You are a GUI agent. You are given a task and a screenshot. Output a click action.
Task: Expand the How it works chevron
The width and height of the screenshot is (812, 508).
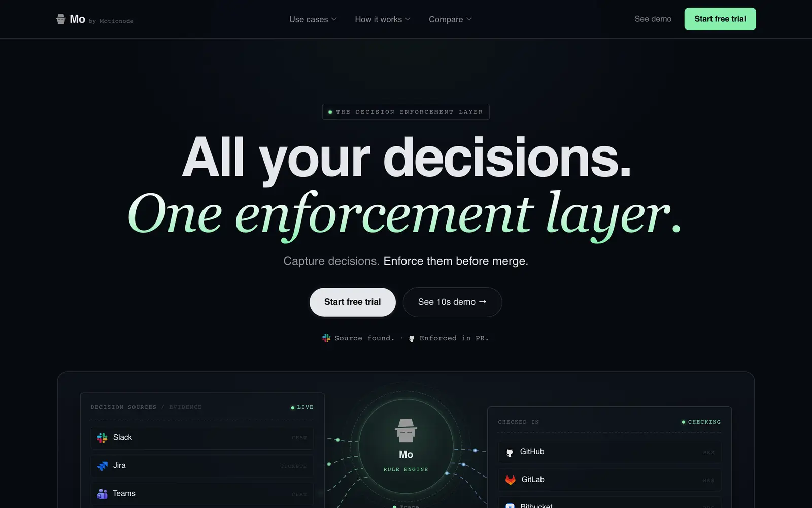coord(408,19)
